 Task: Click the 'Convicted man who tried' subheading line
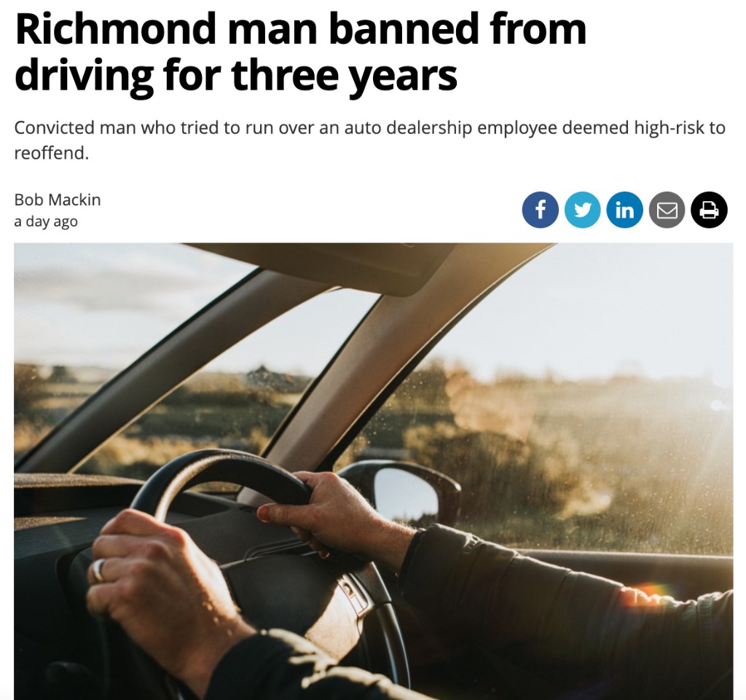pyautogui.click(x=369, y=128)
